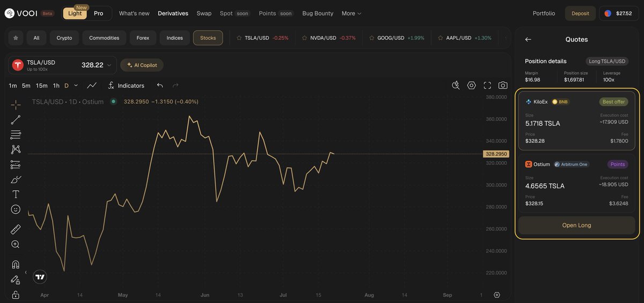Toggle magnet mode for drawings
Viewport: 644px width, 303px height.
16,264
